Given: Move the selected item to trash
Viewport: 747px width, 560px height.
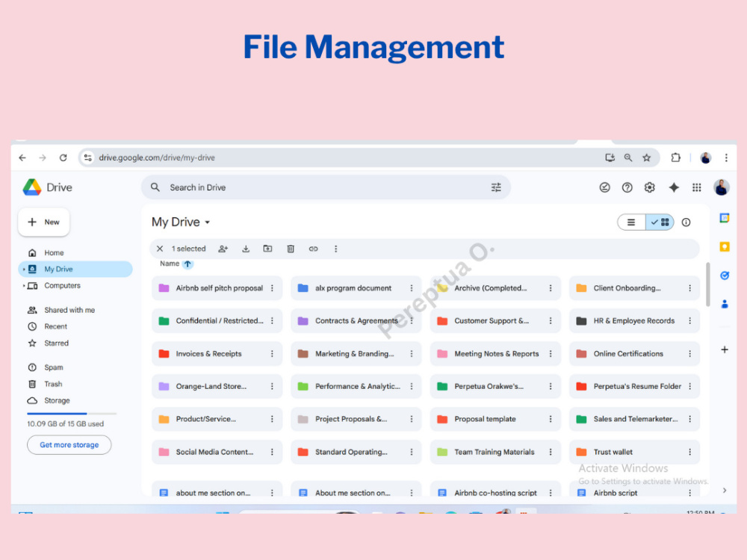Looking at the screenshot, I should tap(291, 249).
